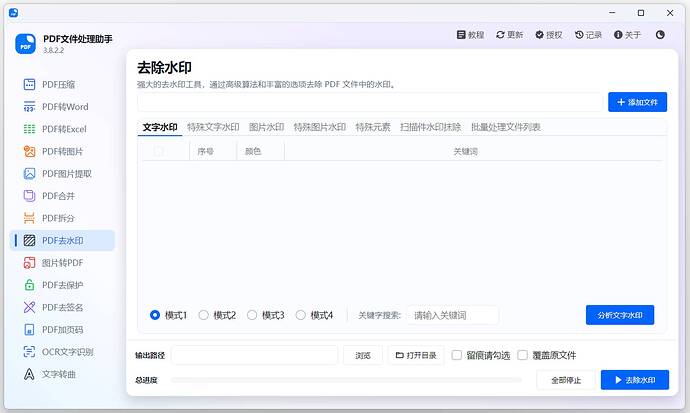This screenshot has height=413, width=690.
Task: Click the 添加文件 button
Action: coord(638,102)
